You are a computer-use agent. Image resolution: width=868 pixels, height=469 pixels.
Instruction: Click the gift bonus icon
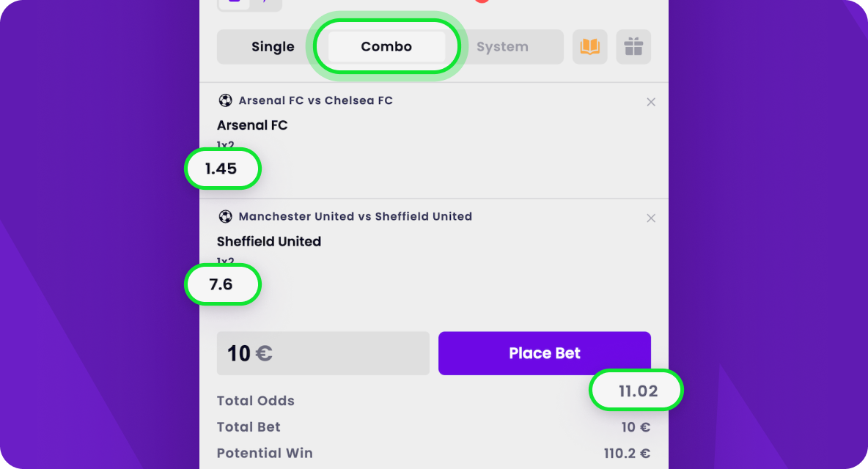pos(633,47)
